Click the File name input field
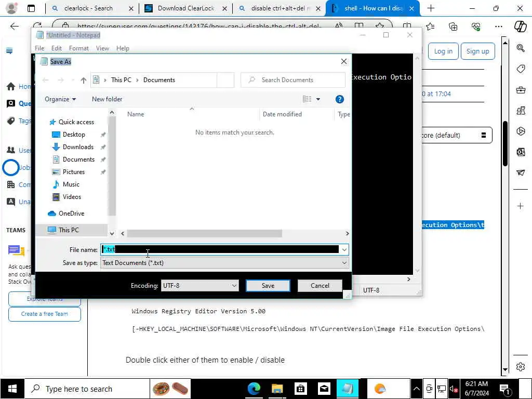The width and height of the screenshot is (532, 399). pyautogui.click(x=220, y=250)
